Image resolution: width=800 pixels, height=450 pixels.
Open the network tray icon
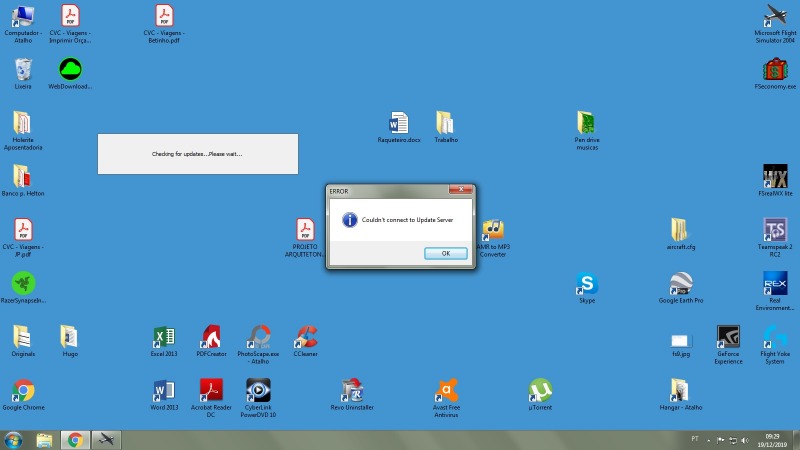[733, 440]
